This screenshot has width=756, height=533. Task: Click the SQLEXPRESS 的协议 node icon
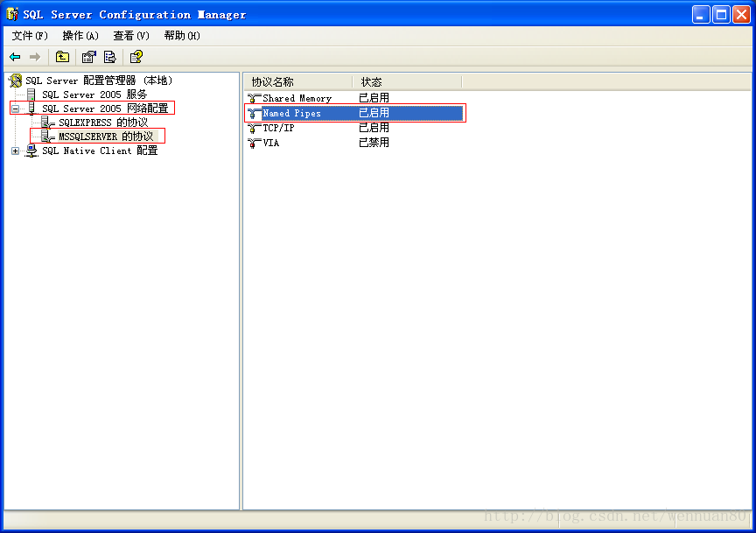coord(47,123)
